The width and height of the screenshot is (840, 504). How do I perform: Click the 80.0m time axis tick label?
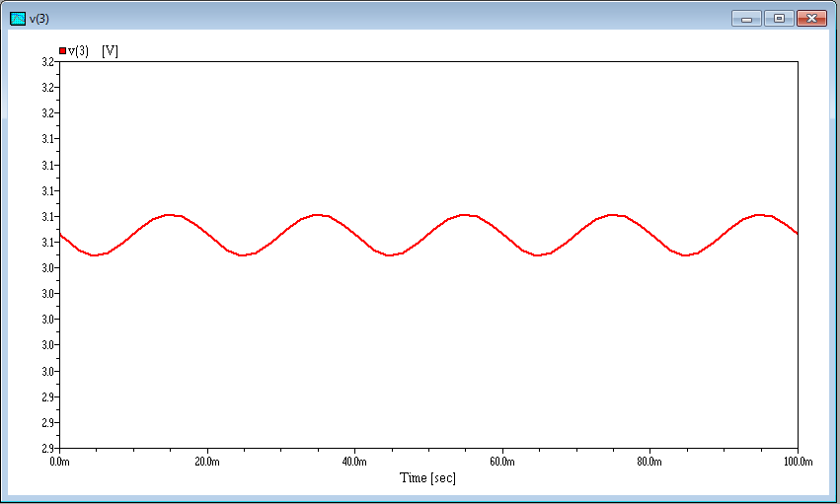[x=649, y=462]
